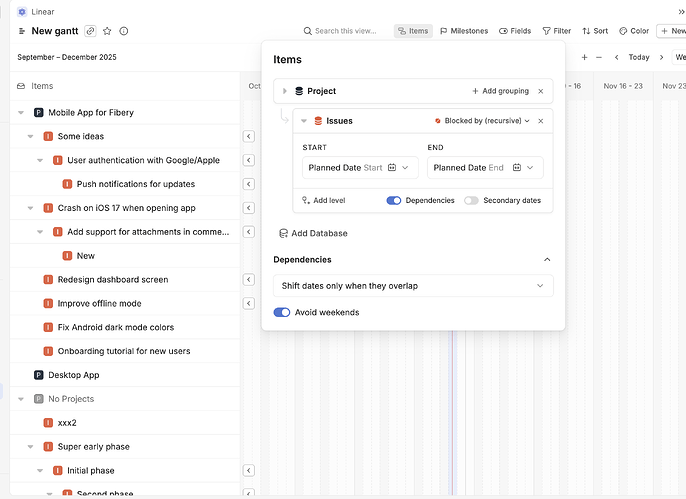Screen dimensions: 686x499
Task: Expand the Project level triangle
Action: coord(284,91)
